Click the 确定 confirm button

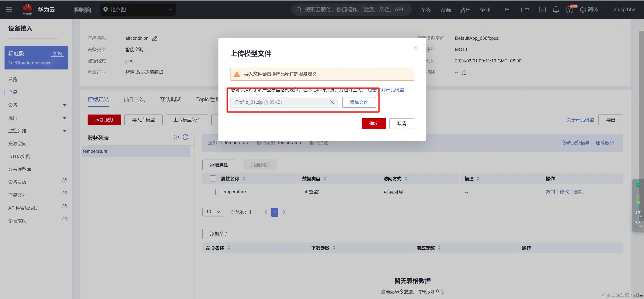point(373,124)
